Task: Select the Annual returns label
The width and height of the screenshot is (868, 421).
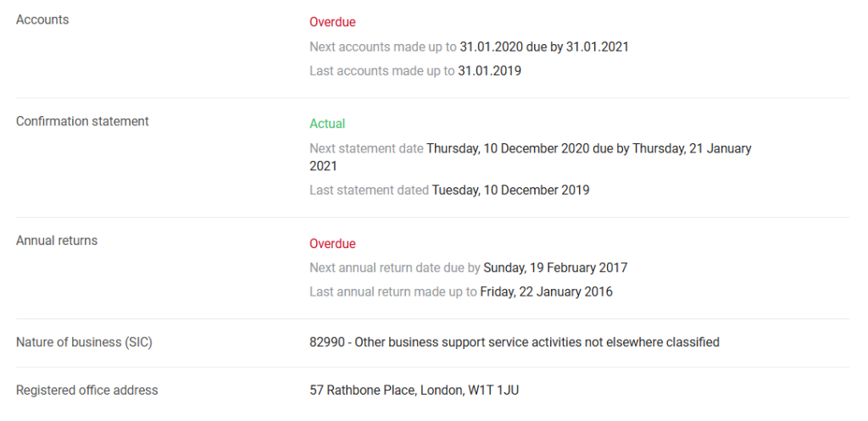Action: tap(57, 241)
